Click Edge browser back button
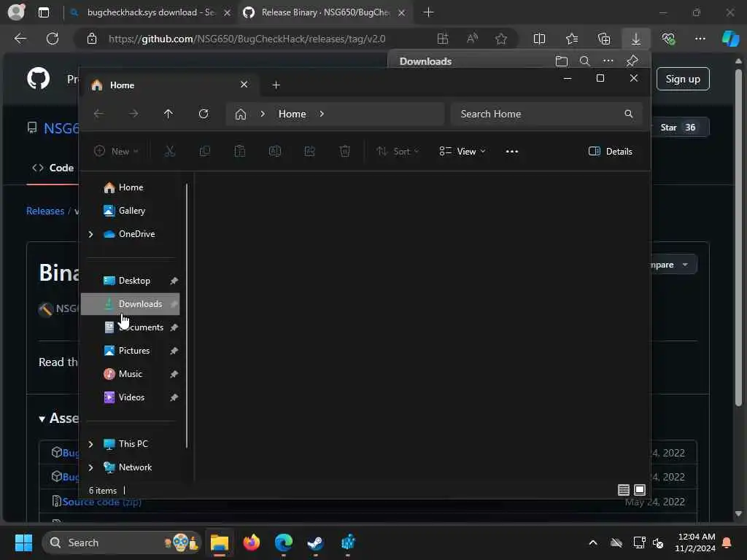This screenshot has width=747, height=560. pos(20,39)
